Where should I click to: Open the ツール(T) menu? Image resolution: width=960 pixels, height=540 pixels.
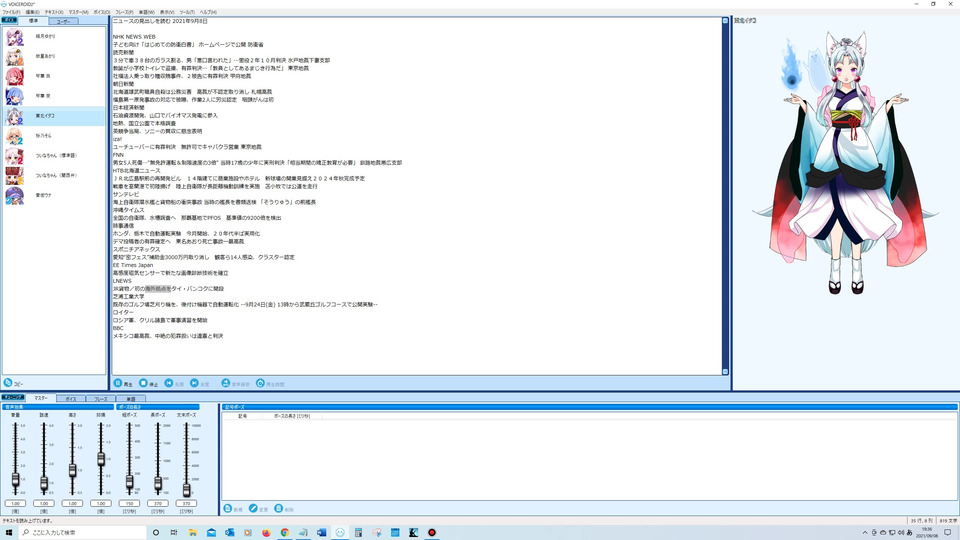click(187, 12)
